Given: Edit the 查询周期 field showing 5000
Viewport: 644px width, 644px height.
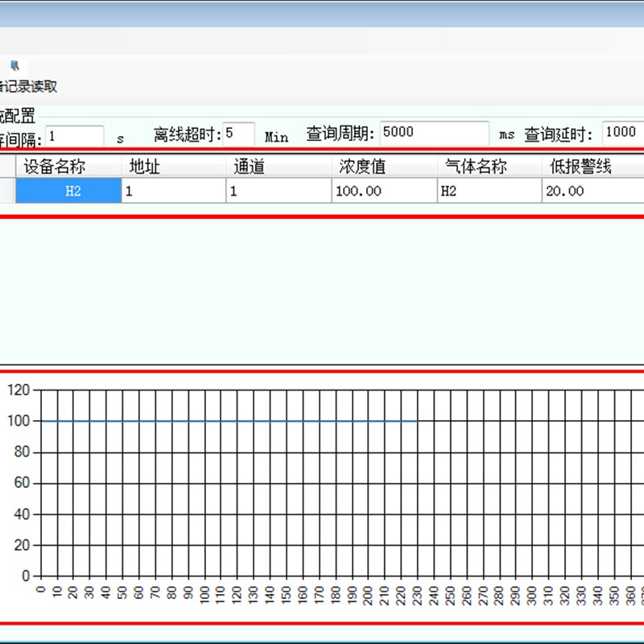Looking at the screenshot, I should pos(434,133).
